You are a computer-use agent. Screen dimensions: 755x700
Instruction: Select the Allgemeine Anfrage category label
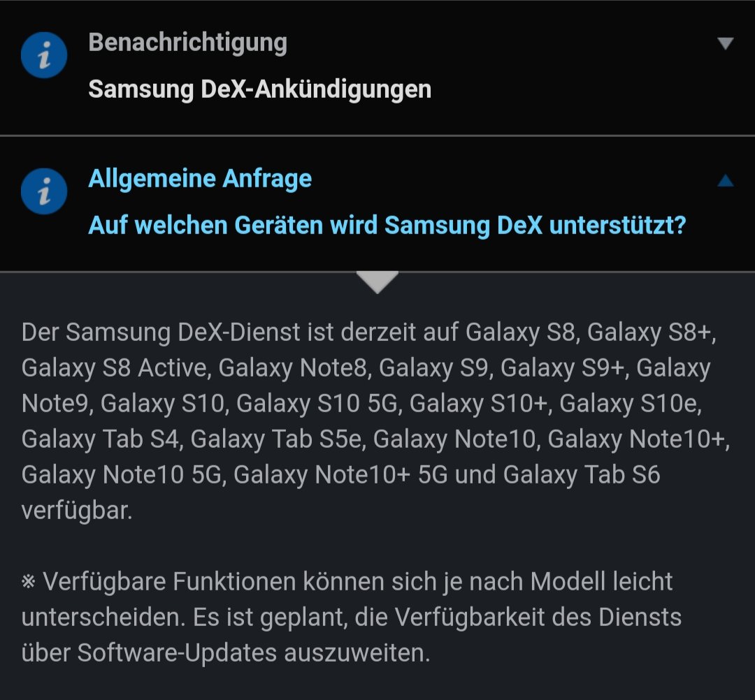[x=200, y=179]
